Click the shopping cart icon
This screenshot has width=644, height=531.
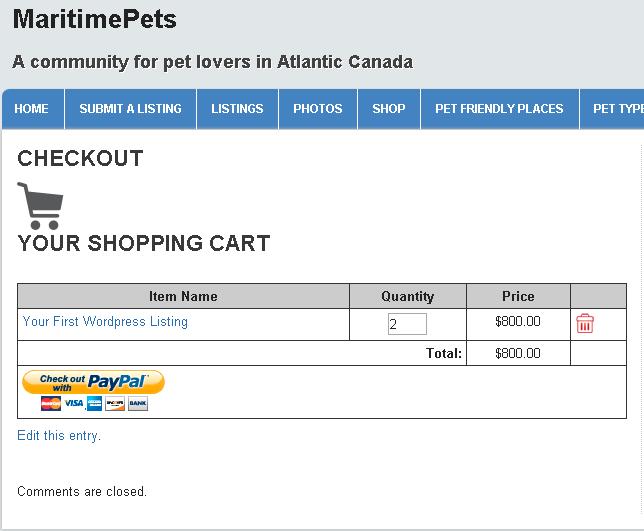40,206
